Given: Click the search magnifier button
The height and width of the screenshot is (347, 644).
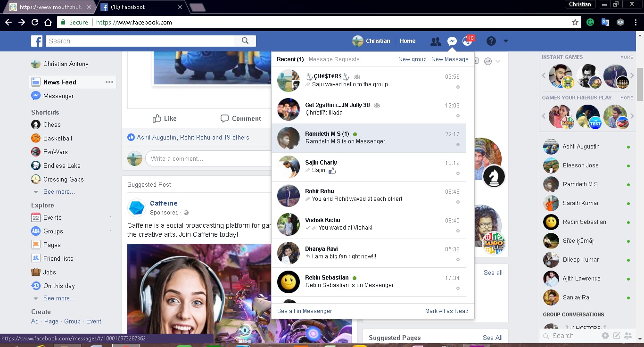Looking at the screenshot, I should pos(245,41).
